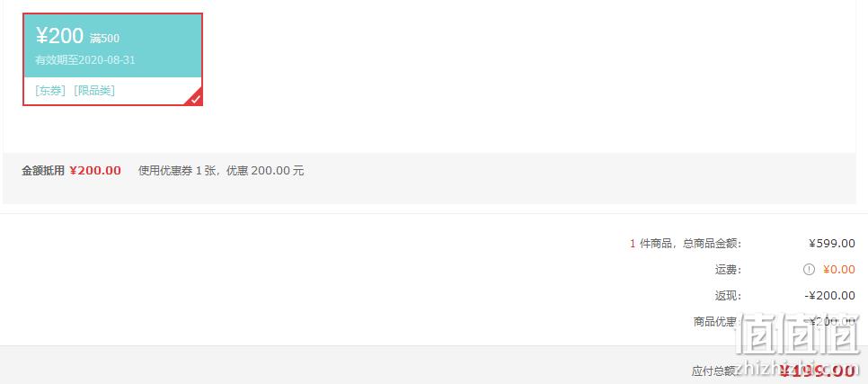Click the [东券] coupon tag
Image resolution: width=868 pixels, height=384 pixels.
click(50, 91)
